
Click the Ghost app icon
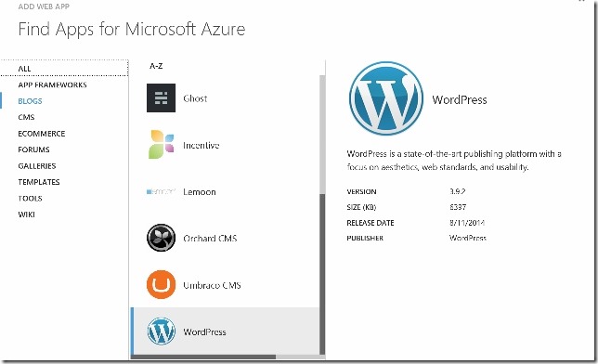coord(161,98)
